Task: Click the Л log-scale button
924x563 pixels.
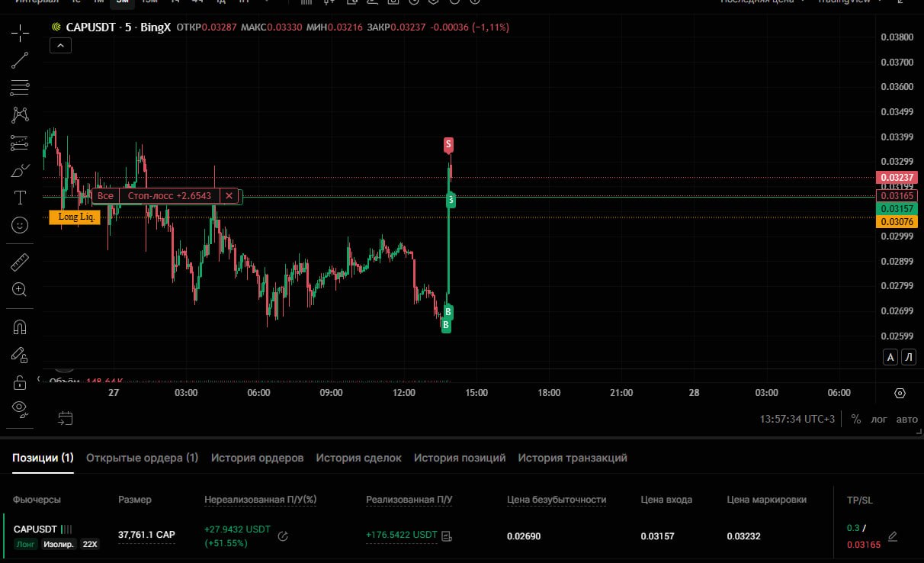Action: [x=908, y=357]
